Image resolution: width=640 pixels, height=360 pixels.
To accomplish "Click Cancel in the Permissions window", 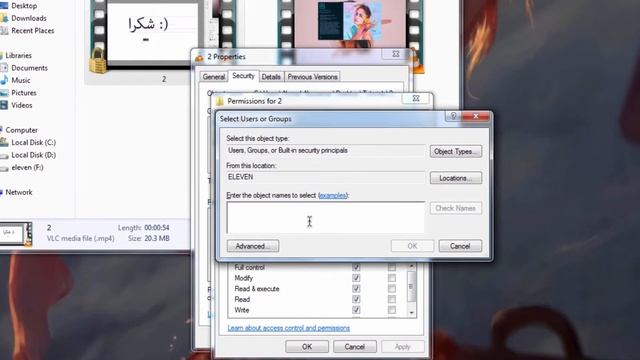I will [355, 347].
